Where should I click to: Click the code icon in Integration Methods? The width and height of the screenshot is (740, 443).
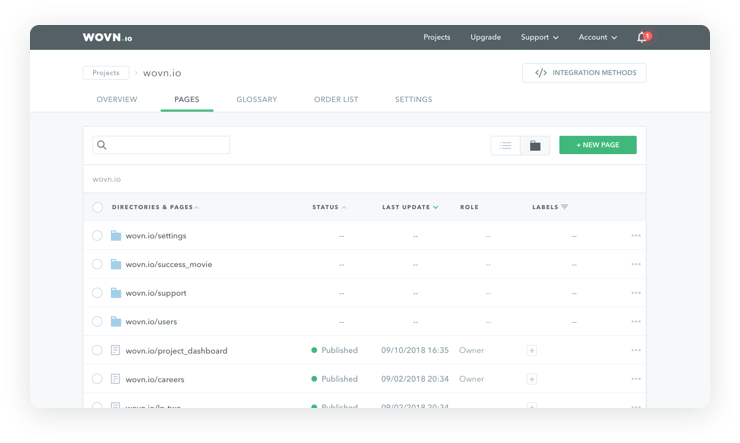pos(541,73)
